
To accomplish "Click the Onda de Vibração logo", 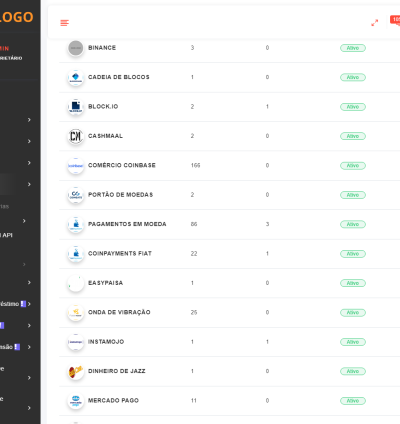I will coord(76,312).
